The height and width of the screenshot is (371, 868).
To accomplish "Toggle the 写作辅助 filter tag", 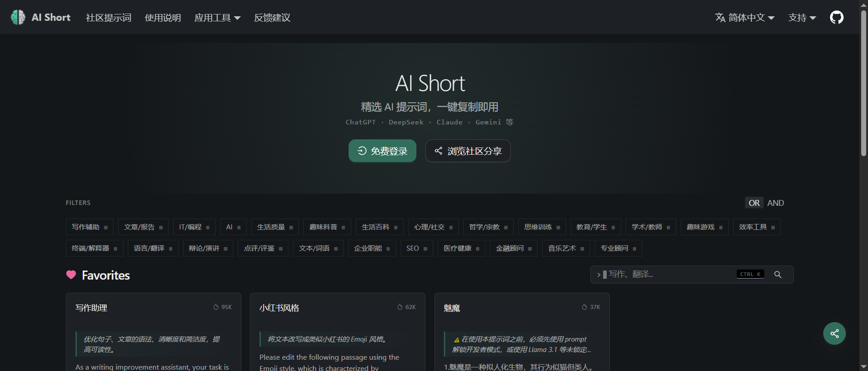I will click(x=90, y=227).
